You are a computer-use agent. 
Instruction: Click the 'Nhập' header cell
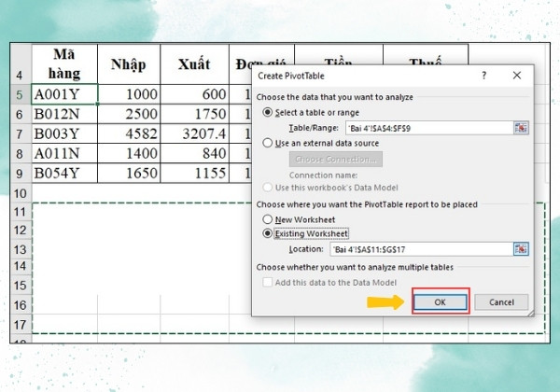coord(129,63)
